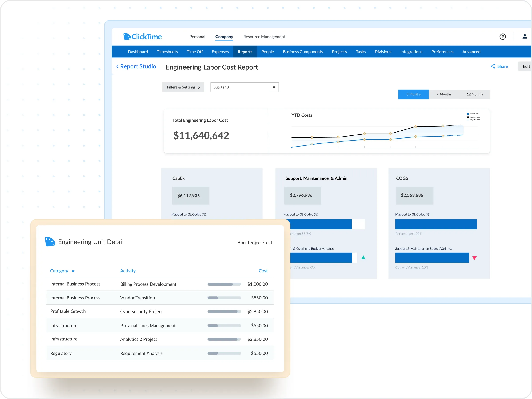Click the Report Studio back chevron
The width and height of the screenshot is (532, 399).
pos(117,66)
